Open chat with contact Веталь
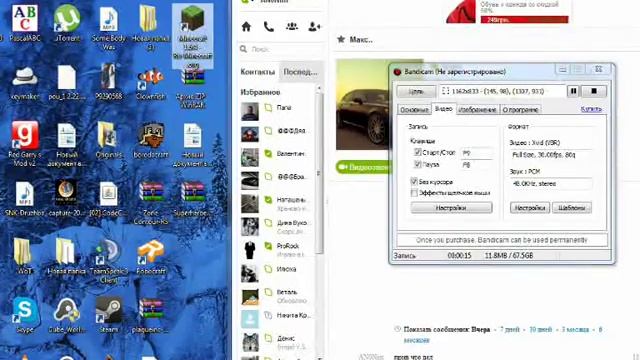 click(x=278, y=296)
